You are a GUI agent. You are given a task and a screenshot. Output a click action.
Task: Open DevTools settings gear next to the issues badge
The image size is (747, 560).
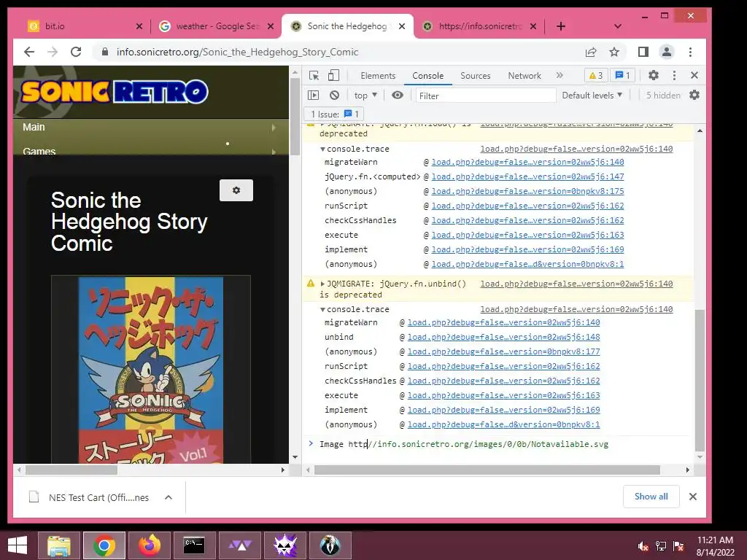pyautogui.click(x=653, y=75)
